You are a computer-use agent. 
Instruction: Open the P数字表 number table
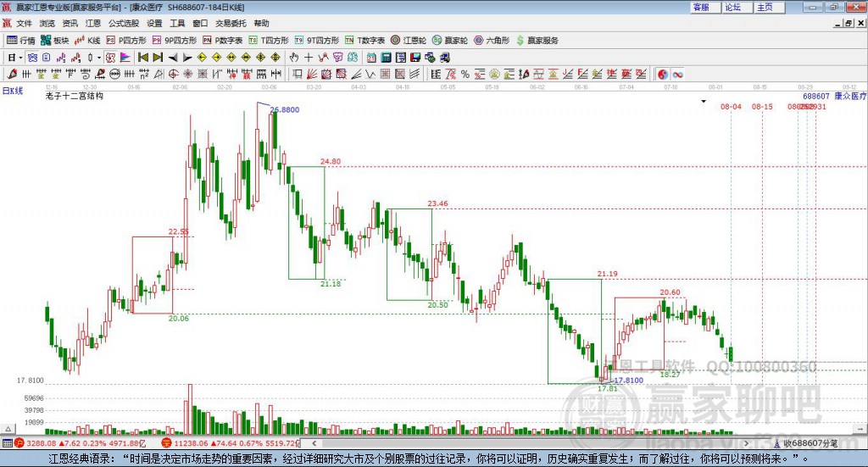pyautogui.click(x=223, y=41)
